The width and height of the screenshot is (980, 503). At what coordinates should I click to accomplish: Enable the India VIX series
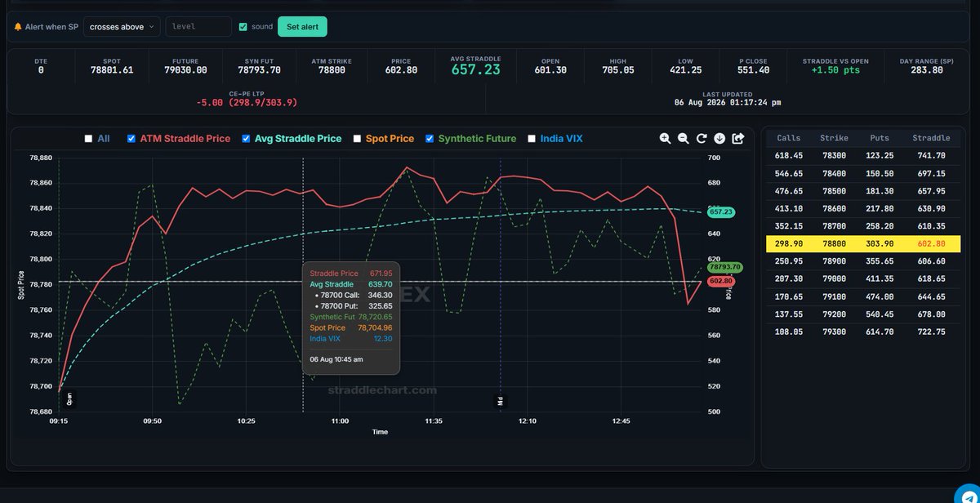tap(532, 139)
